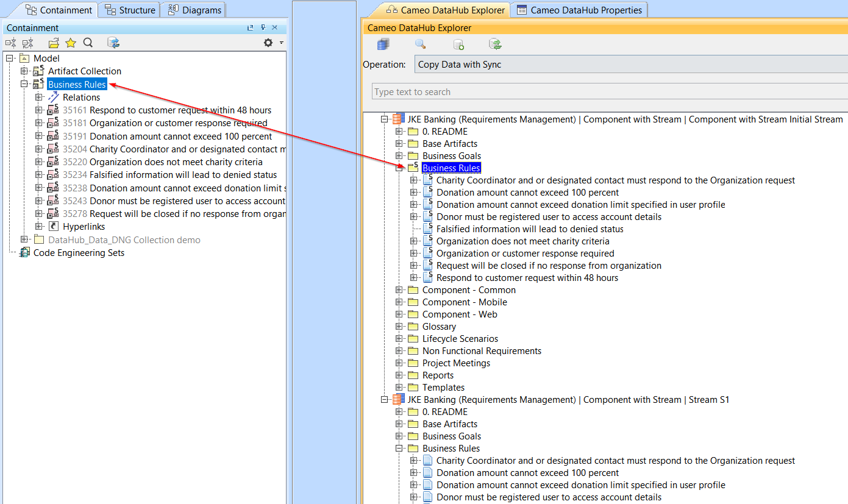Viewport: 848px width, 504px height.
Task: Open the Containment gear options menu
Action: point(268,43)
